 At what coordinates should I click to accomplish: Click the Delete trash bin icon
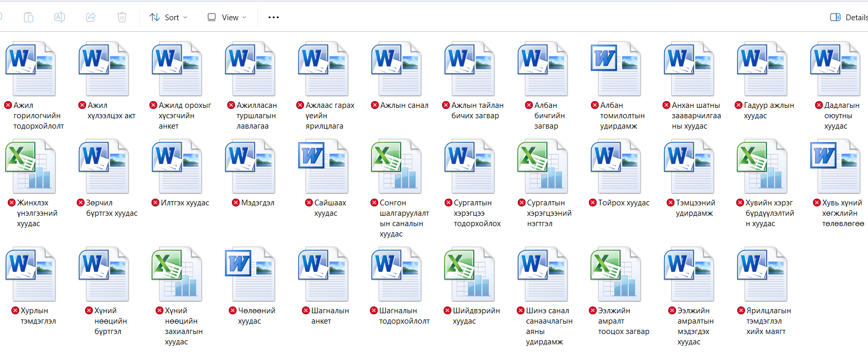[x=122, y=17]
